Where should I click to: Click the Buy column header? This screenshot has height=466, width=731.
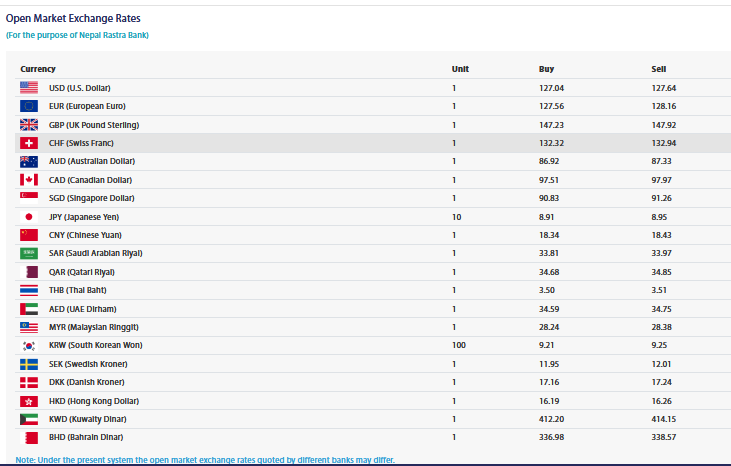coord(546,69)
